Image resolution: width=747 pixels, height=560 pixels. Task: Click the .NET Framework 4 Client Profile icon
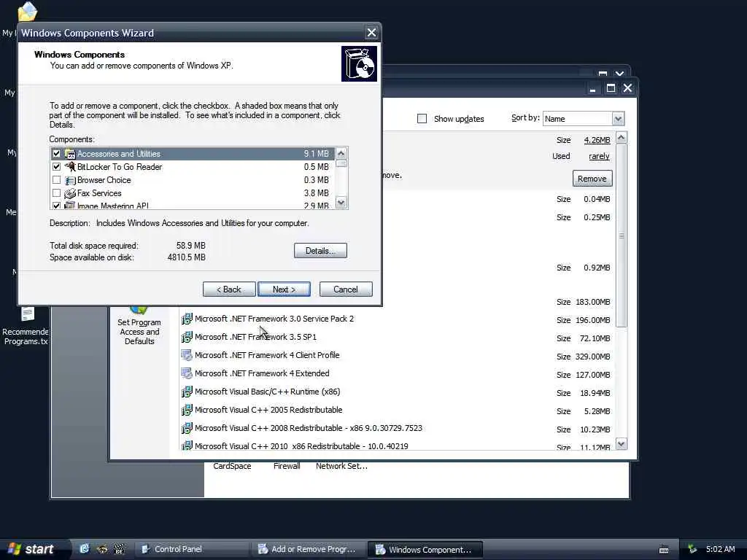pyautogui.click(x=187, y=355)
